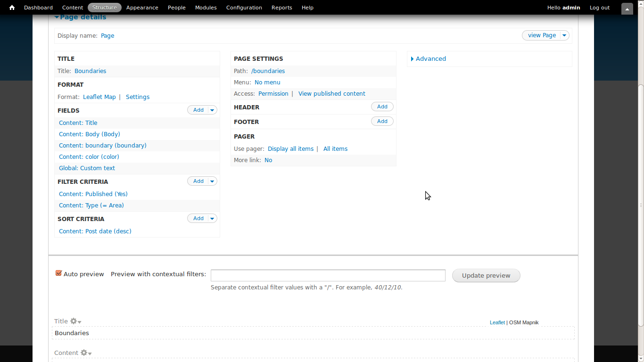
Task: Click the Drupal home icon in admin toolbar
Action: [11, 7]
